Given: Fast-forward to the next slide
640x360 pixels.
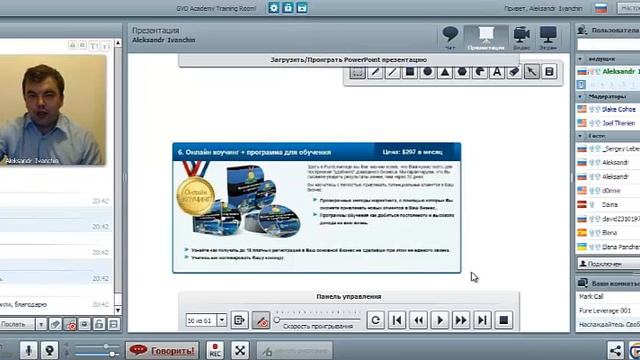Looking at the screenshot, I should [x=461, y=320].
